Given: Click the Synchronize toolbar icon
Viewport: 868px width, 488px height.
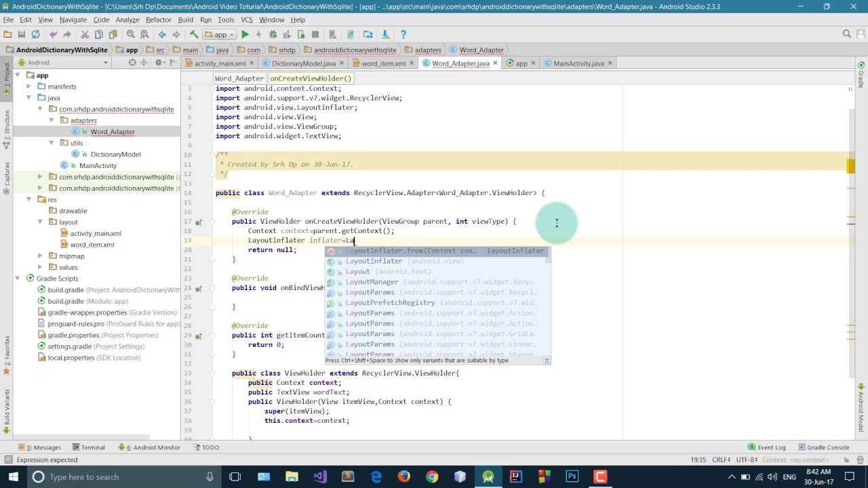Looking at the screenshot, I should coord(36,35).
